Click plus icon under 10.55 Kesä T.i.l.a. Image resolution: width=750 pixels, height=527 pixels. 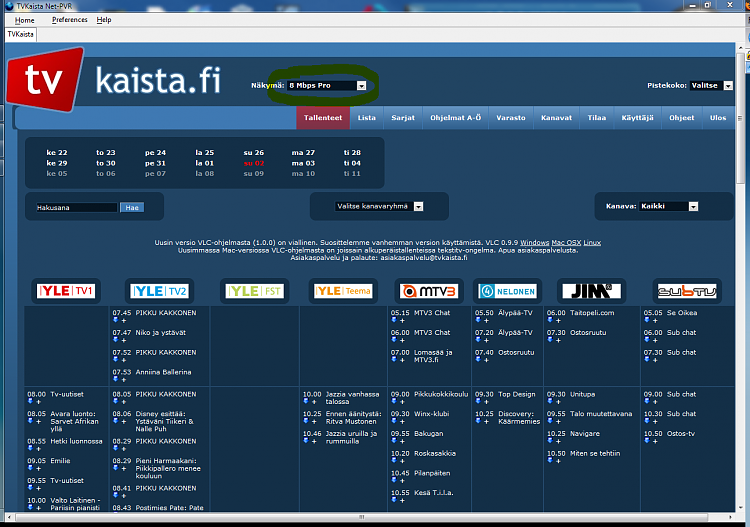coord(402,500)
